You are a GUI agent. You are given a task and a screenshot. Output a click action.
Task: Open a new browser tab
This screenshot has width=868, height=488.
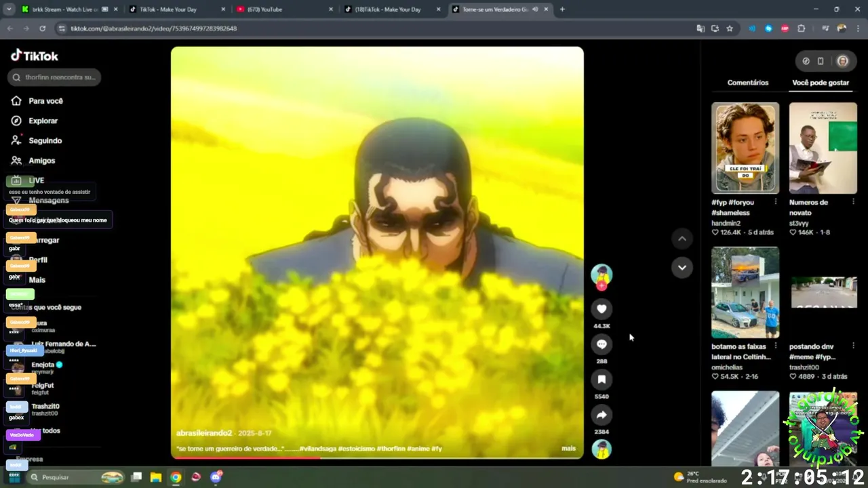(x=562, y=9)
